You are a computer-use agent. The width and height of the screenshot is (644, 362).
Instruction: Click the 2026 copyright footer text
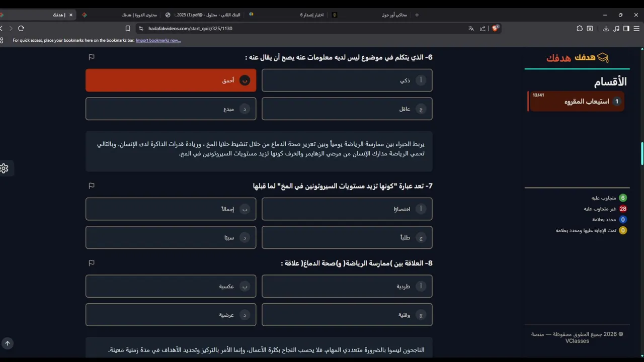tap(577, 337)
